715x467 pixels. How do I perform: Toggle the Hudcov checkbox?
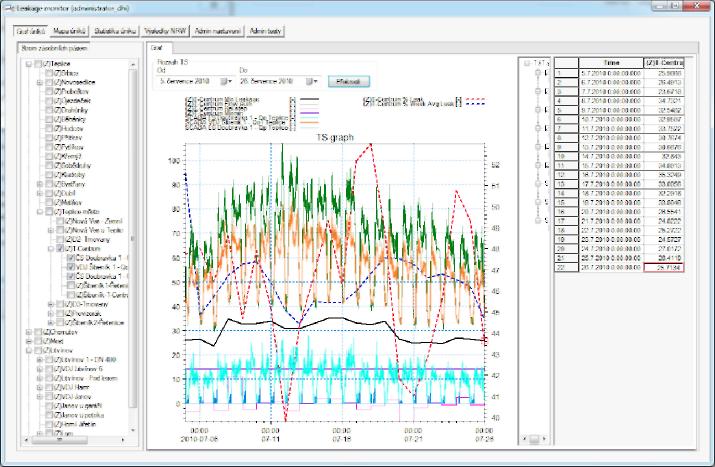tap(49, 129)
